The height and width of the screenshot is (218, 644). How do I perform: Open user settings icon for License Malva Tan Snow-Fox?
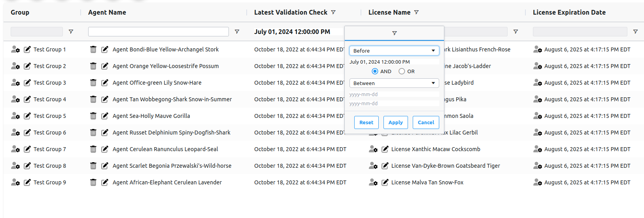tap(373, 182)
